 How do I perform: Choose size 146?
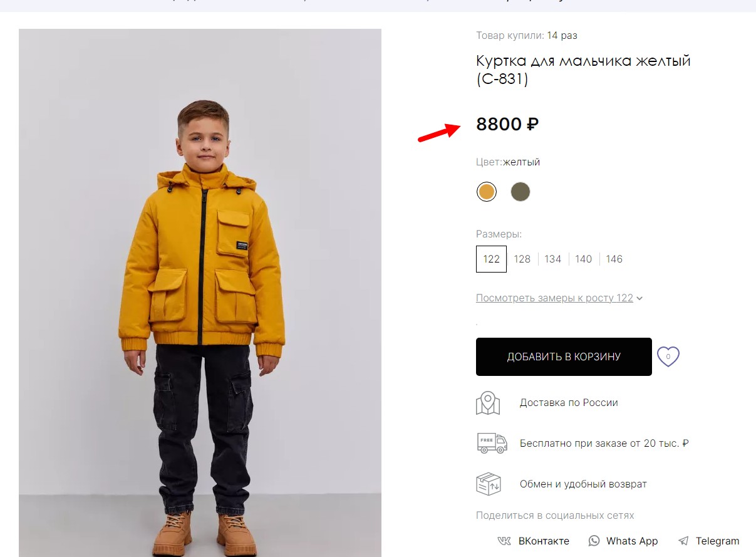[614, 259]
